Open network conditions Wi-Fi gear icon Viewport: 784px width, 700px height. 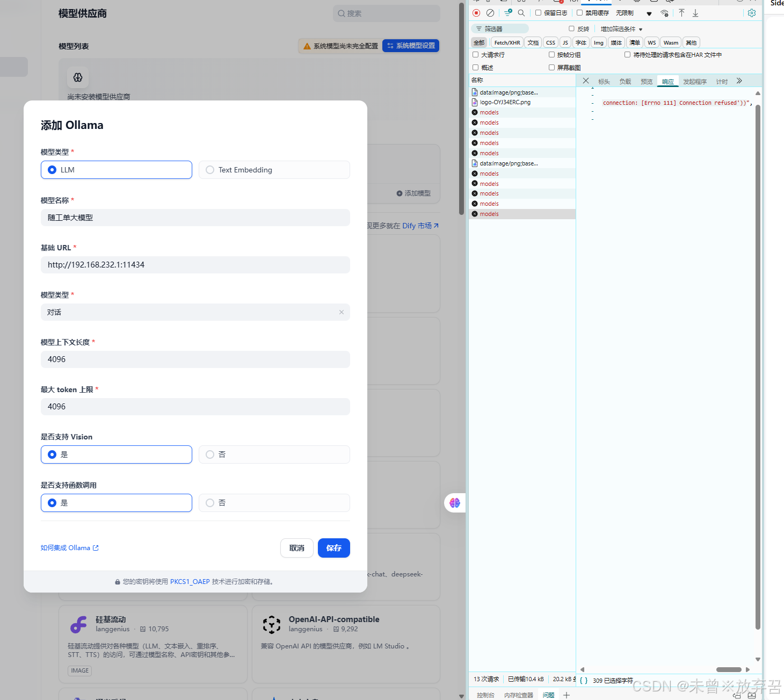(665, 13)
